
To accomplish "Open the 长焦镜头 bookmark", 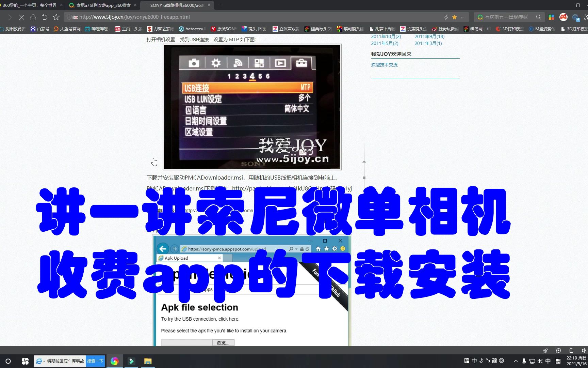I will click(x=413, y=29).
